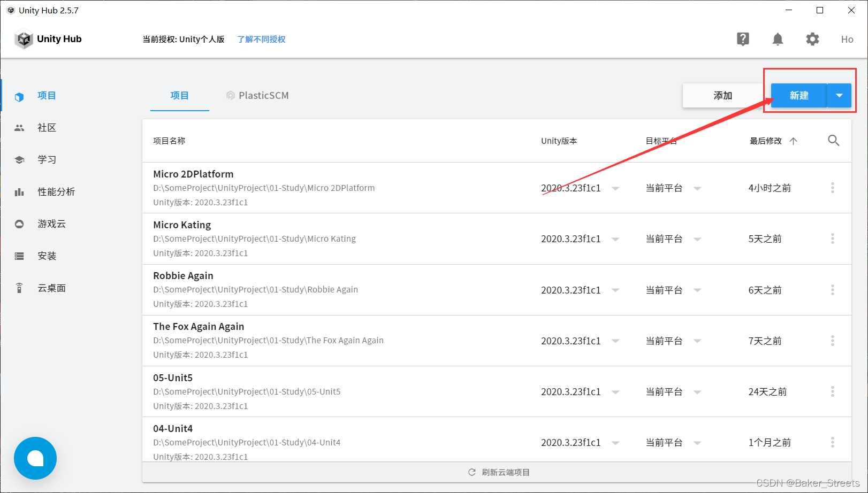Open 性能分析 section in sidebar
The width and height of the screenshot is (868, 493).
[56, 192]
